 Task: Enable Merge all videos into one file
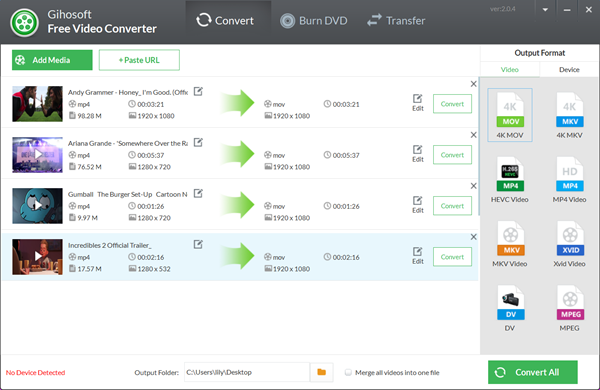(348, 372)
